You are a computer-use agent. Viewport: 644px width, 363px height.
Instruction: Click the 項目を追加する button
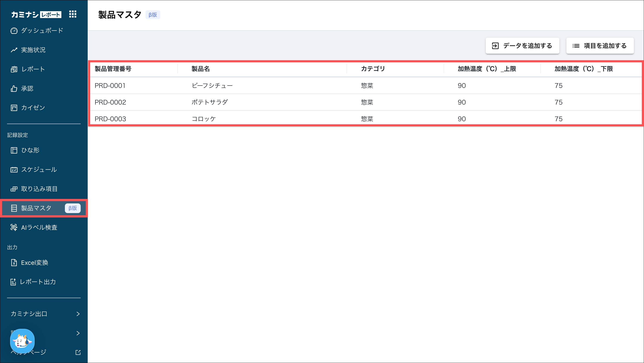tap(600, 46)
